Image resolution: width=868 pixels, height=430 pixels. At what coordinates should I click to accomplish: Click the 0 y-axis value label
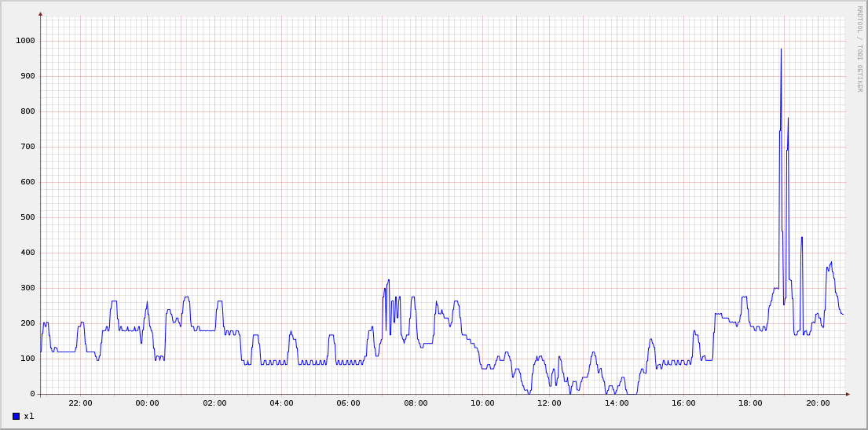click(33, 394)
